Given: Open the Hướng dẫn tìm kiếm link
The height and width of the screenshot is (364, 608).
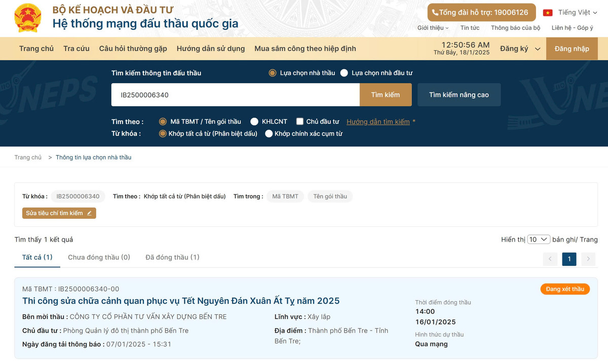Looking at the screenshot, I should 378,122.
